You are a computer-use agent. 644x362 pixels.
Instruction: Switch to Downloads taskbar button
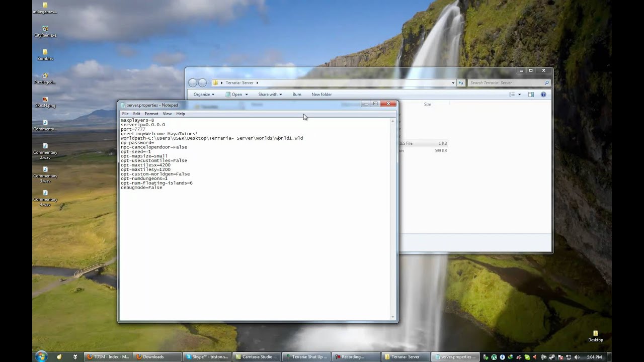[157, 357]
